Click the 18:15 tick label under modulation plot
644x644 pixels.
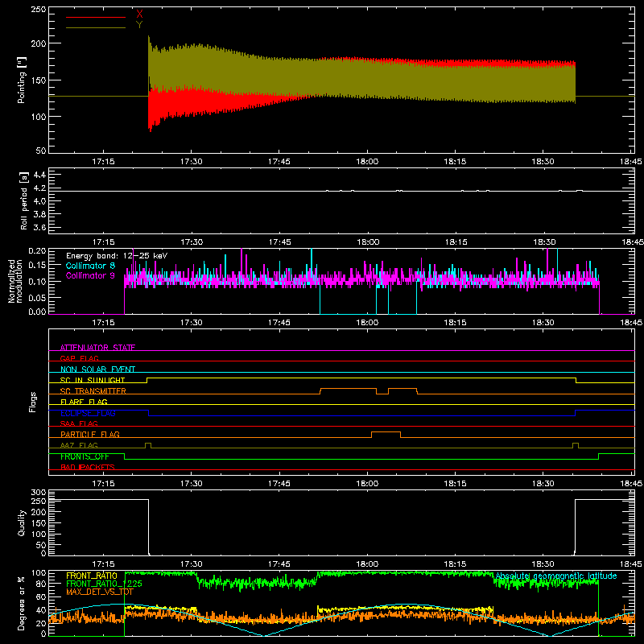tap(455, 323)
